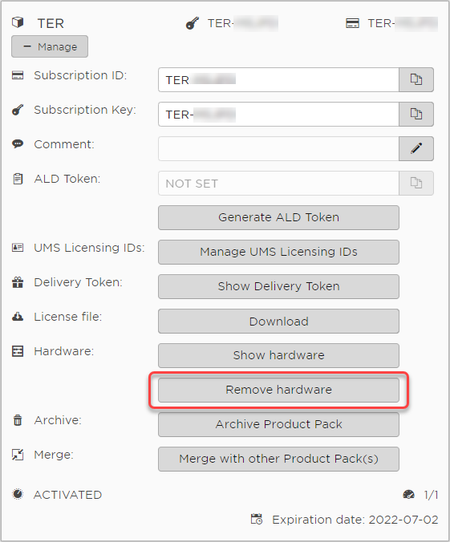Click Show hardware button
This screenshot has height=542, width=450.
click(x=279, y=355)
